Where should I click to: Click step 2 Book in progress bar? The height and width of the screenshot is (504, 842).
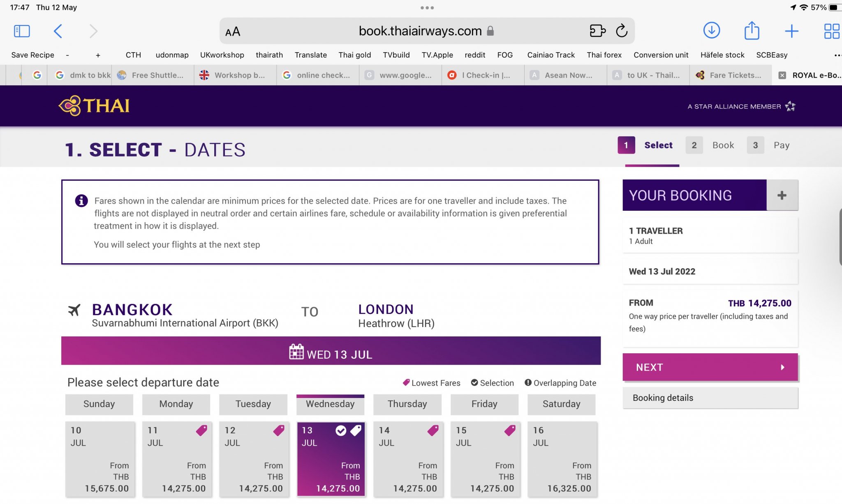click(710, 145)
